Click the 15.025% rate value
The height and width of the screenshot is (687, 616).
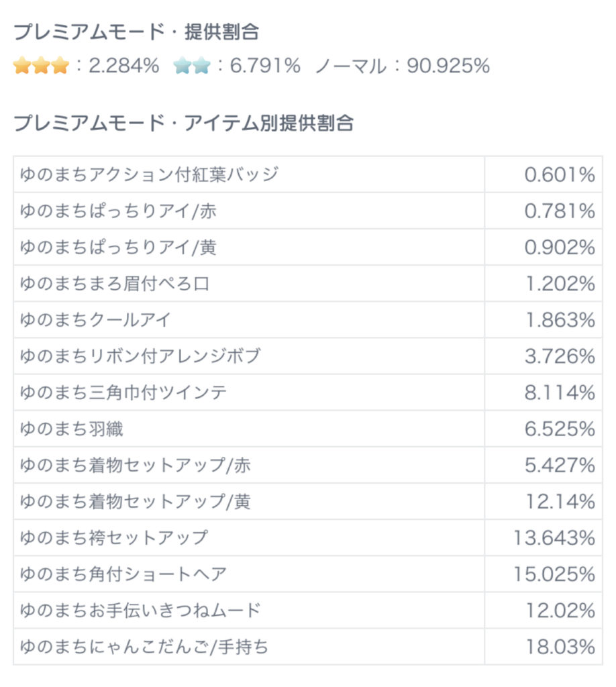pyautogui.click(x=555, y=574)
